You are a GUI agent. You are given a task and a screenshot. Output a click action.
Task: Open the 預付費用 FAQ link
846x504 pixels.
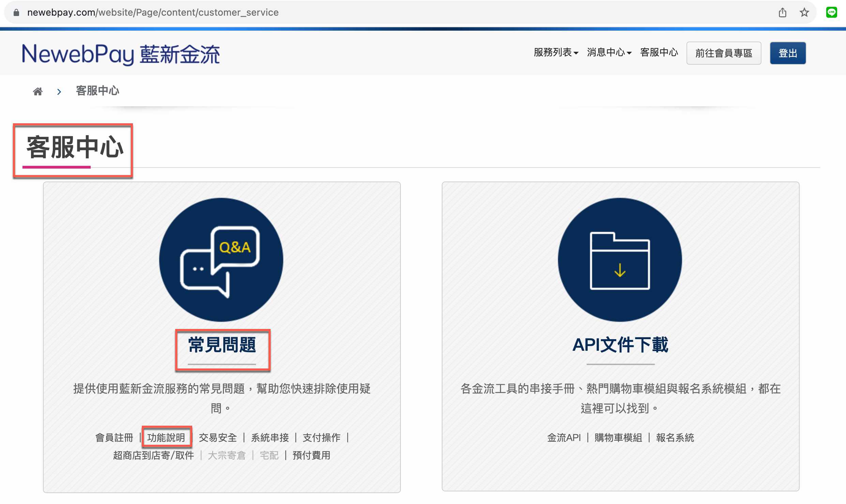(x=312, y=455)
